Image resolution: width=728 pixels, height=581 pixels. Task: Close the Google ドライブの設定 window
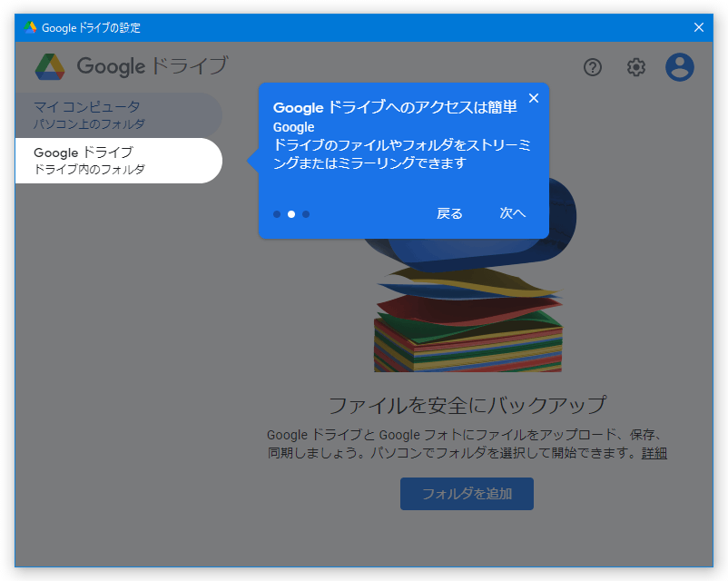pyautogui.click(x=699, y=27)
